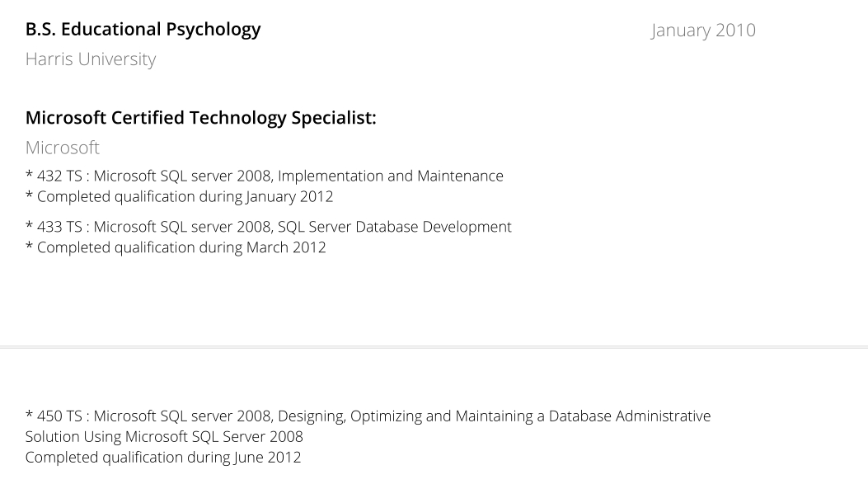The height and width of the screenshot is (484, 868).
Task: Click the "B.S. Educational Psychology" heading
Action: point(143,30)
